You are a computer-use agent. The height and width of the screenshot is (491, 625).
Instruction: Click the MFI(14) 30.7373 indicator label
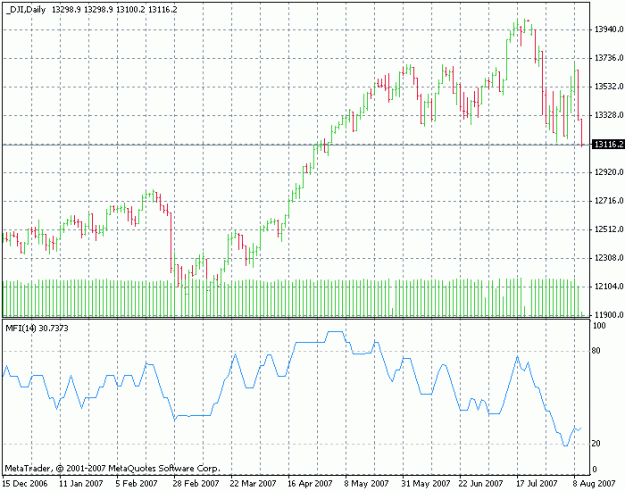pos(37,328)
